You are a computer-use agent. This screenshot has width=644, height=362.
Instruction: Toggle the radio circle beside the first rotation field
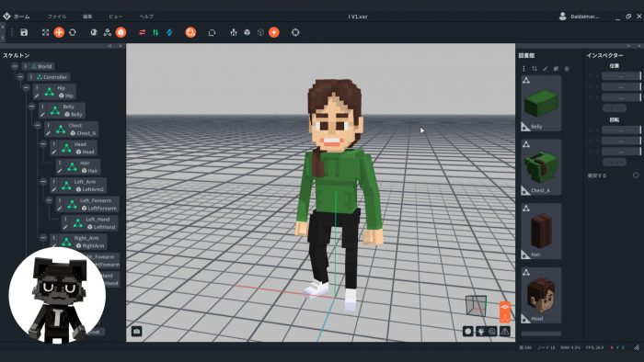592,130
